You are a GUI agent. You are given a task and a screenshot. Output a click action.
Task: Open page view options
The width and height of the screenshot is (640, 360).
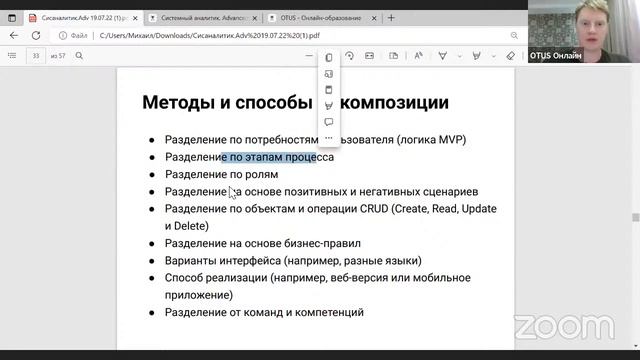point(393,56)
